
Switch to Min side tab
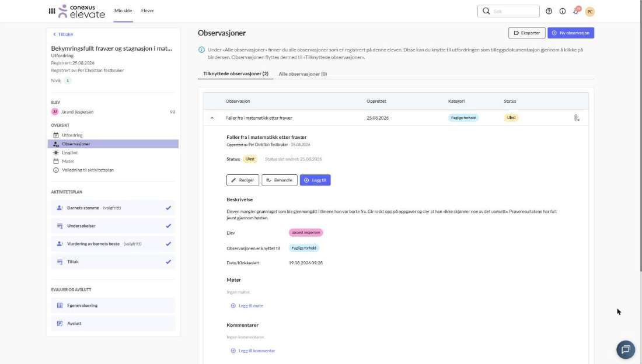point(123,10)
